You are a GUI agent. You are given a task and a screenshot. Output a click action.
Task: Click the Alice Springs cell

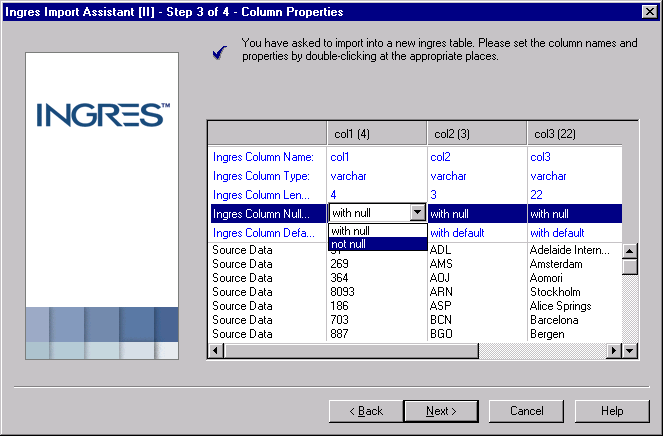coord(561,306)
